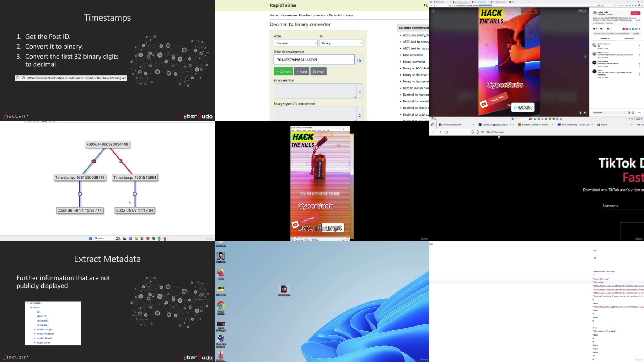
Task: Click Follow on cyber_sudo's profile
Action: pos(635,13)
